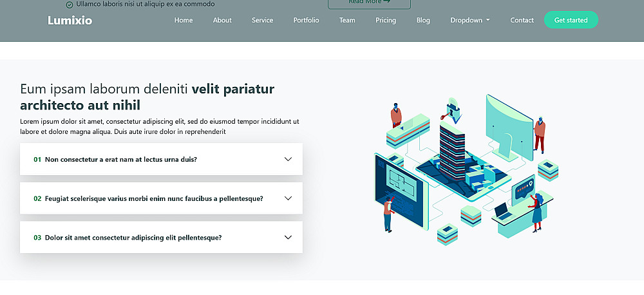The width and height of the screenshot is (644, 295).
Task: Open the Team nav link
Action: pos(347,20)
